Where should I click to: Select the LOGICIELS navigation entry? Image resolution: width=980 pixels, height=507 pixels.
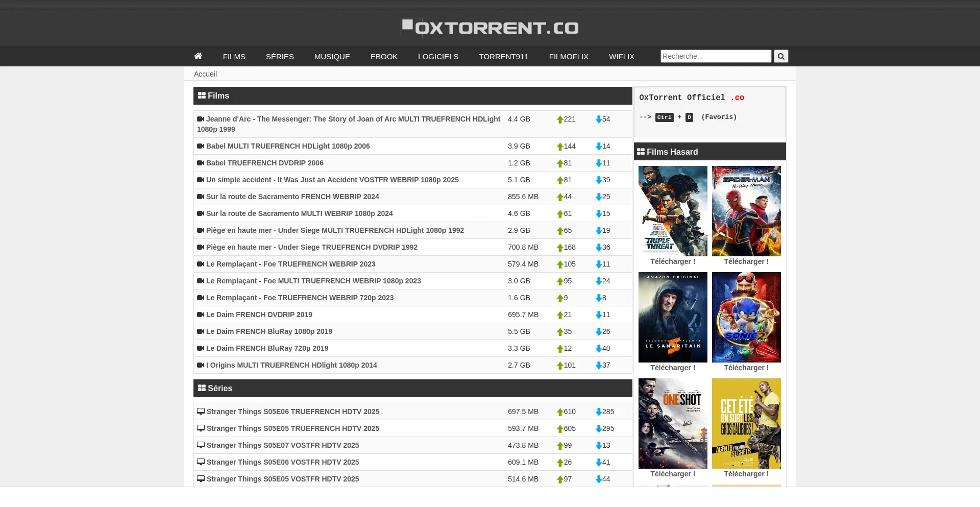point(438,56)
